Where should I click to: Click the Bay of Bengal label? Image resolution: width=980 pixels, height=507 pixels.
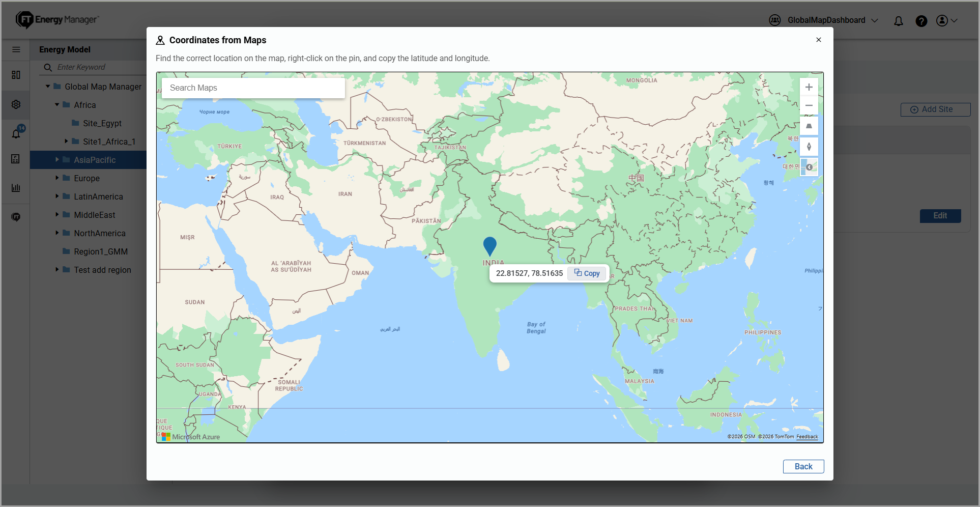[536, 327]
